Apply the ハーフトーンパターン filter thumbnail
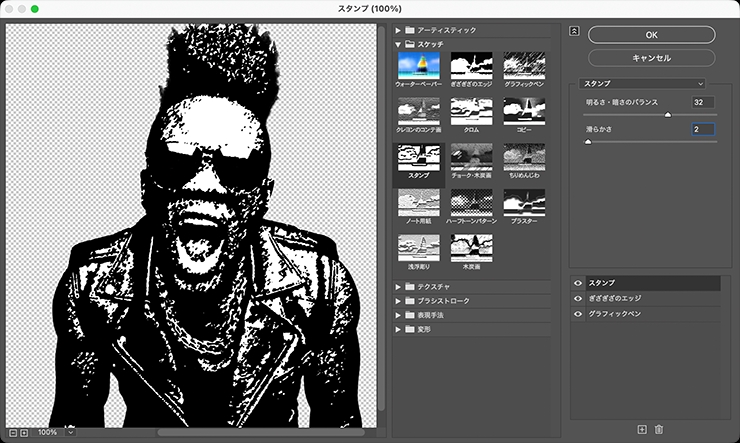The height and width of the screenshot is (443, 740). tap(471, 203)
